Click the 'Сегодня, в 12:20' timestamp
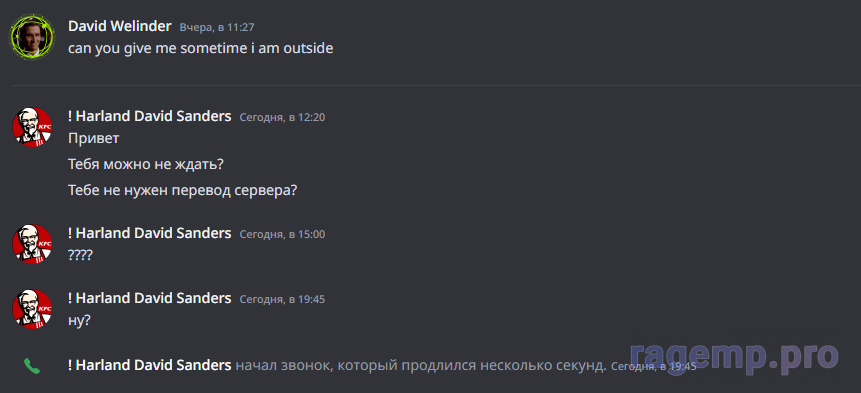 pyautogui.click(x=282, y=117)
